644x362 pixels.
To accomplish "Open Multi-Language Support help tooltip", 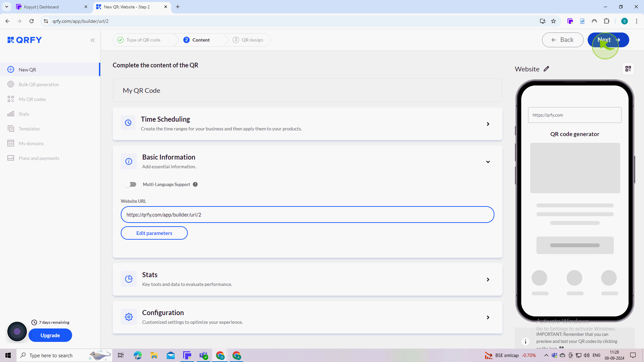I will click(x=195, y=184).
